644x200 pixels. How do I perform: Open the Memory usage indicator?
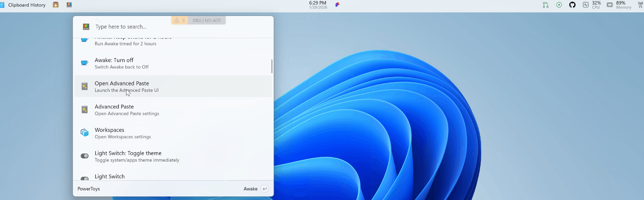[x=619, y=5]
